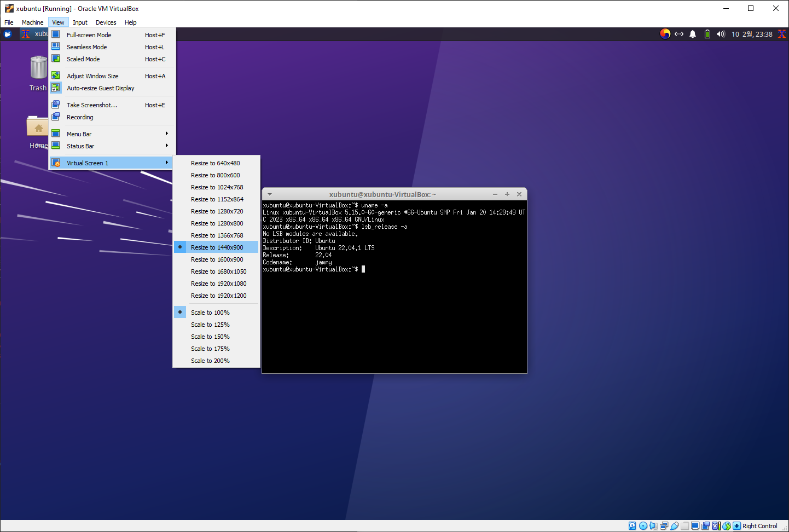789x532 pixels.
Task: Choose Resize to 1152x864
Action: click(216, 199)
